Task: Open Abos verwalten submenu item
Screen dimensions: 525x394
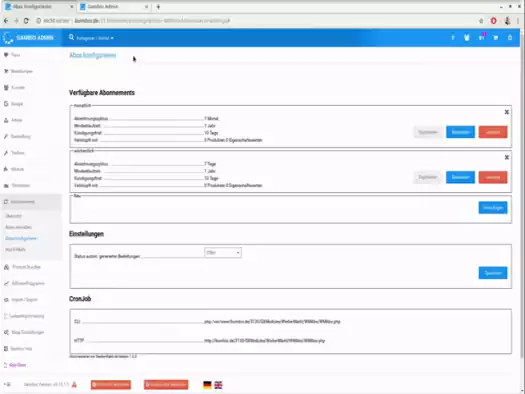Action: (18, 227)
